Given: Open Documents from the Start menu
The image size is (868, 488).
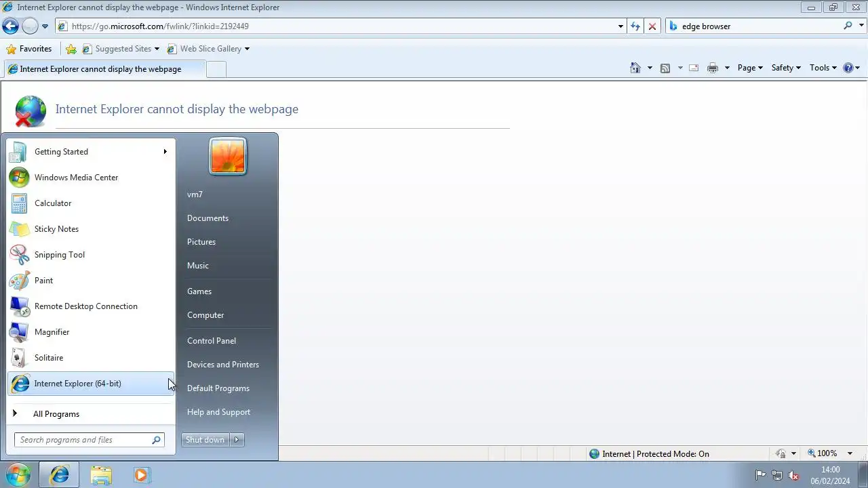Looking at the screenshot, I should tap(226, 218).
